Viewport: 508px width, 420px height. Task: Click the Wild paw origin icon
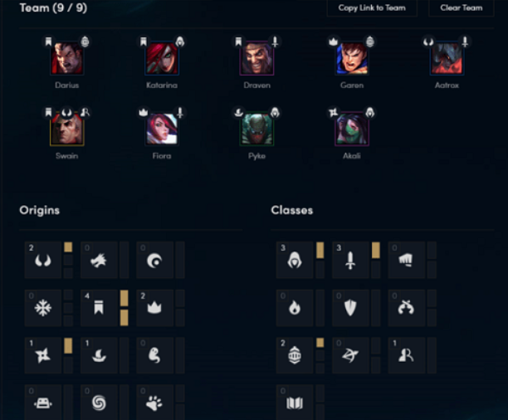pyautogui.click(x=154, y=403)
